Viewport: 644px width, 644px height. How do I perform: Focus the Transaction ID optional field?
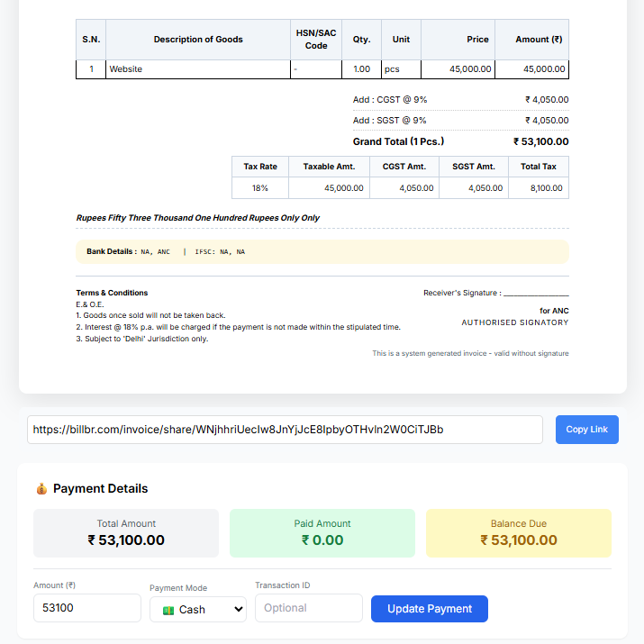pos(308,607)
